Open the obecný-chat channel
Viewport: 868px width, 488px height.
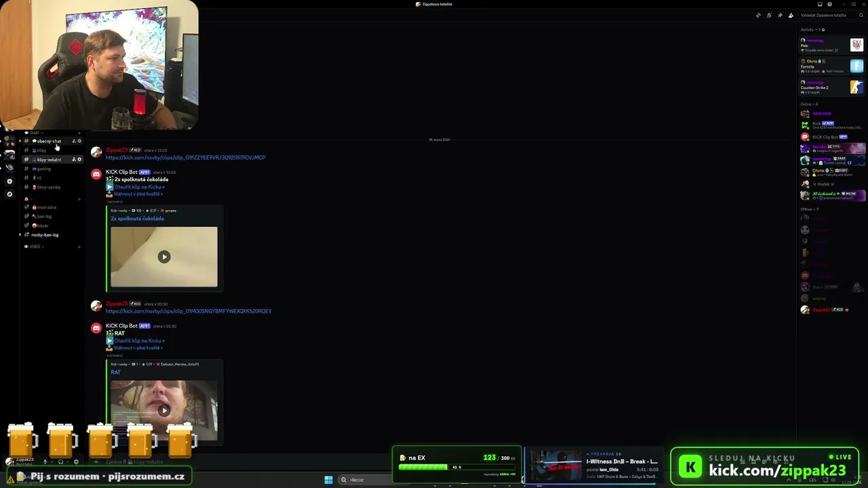coord(52,141)
